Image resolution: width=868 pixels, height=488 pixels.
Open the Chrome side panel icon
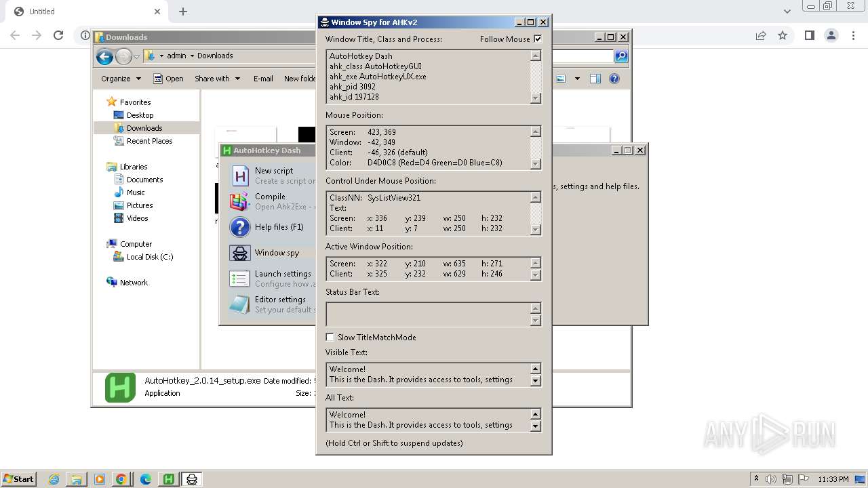[809, 35]
